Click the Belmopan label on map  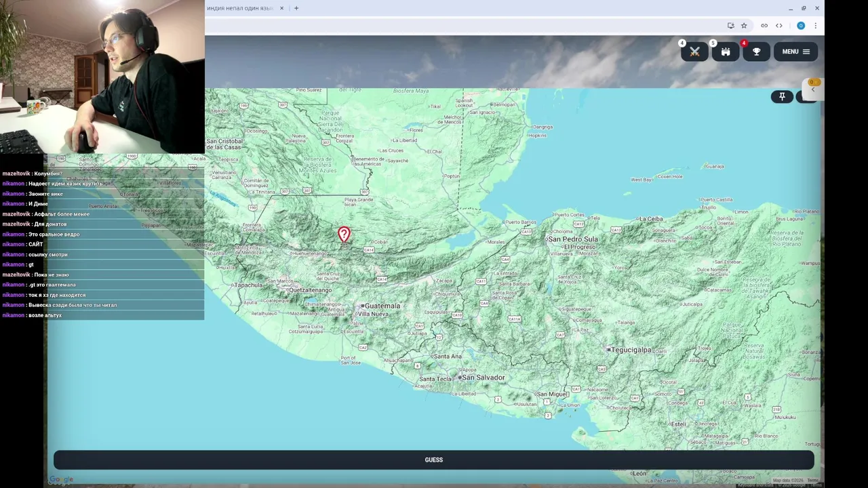503,105
